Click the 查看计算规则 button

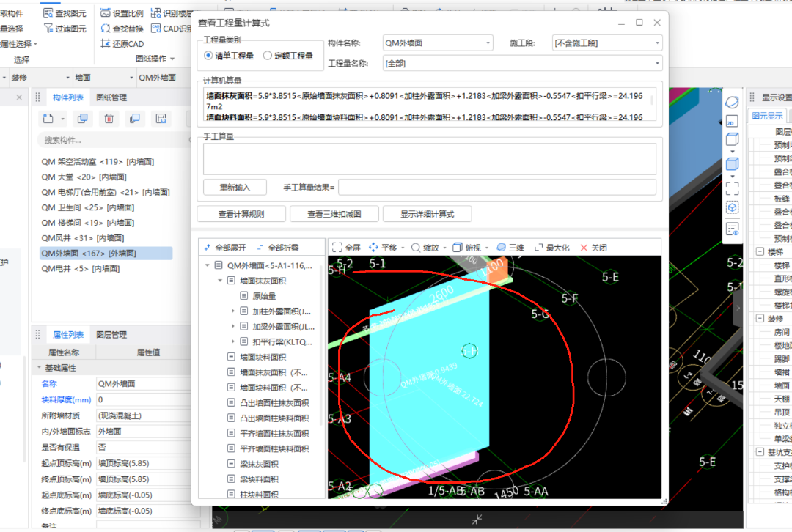(x=241, y=214)
